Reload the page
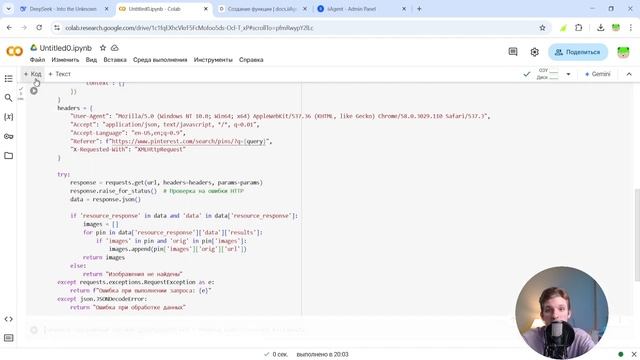Screen dimensions: 640x360 [39, 28]
